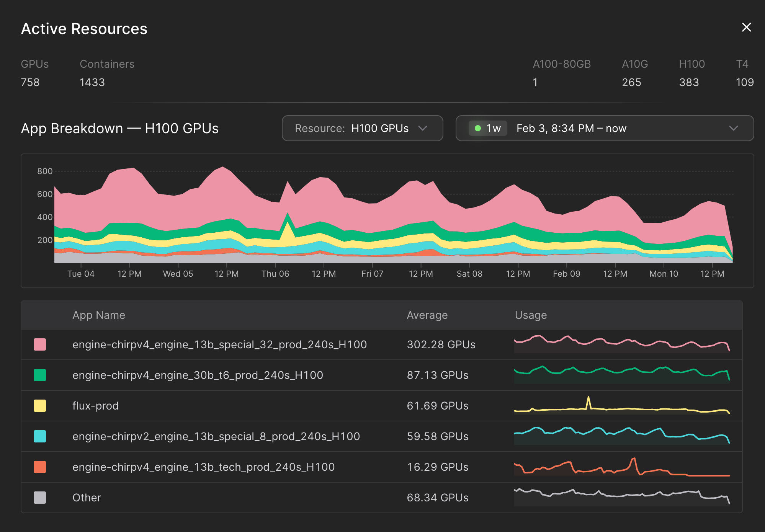Click the yellow swatch for flux-prod

(40, 406)
